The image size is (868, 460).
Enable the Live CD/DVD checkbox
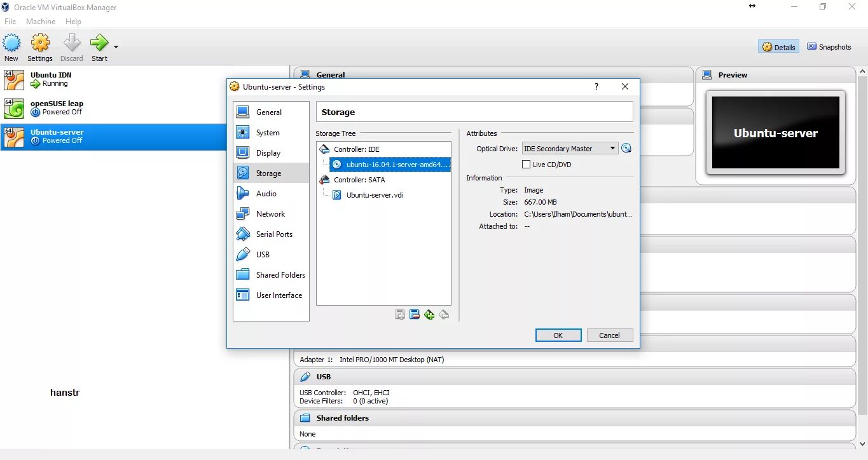526,165
